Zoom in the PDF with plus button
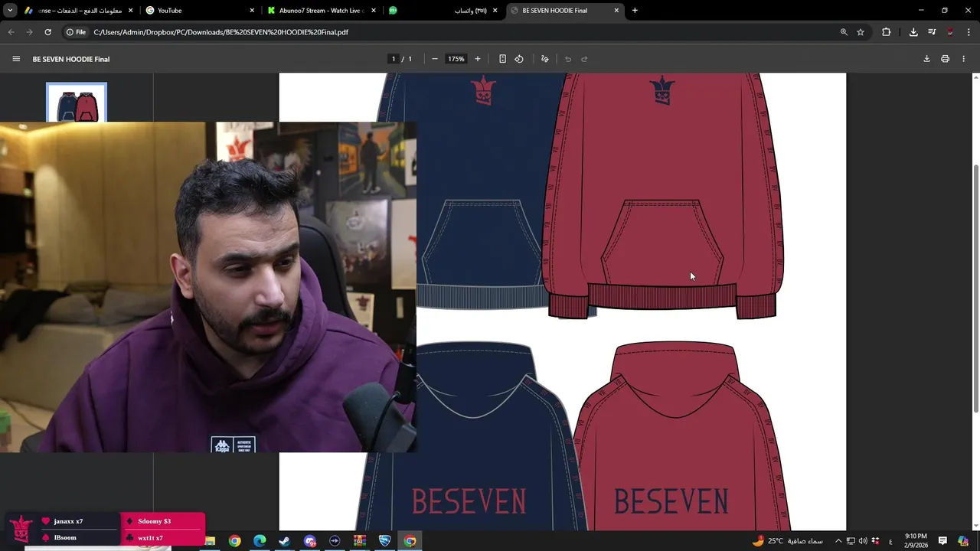The width and height of the screenshot is (980, 551). [x=478, y=59]
